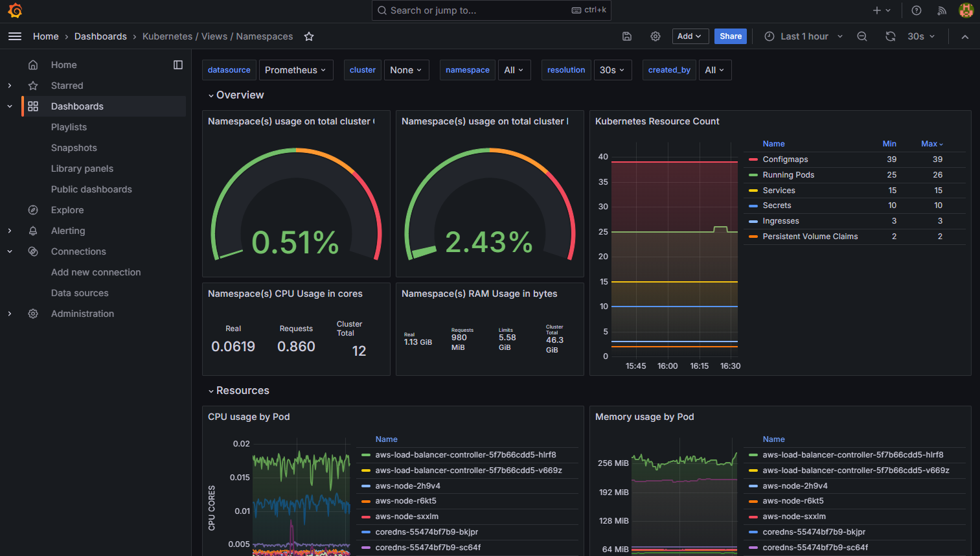
Task: Go to Home breadcrumb
Action: (46, 36)
